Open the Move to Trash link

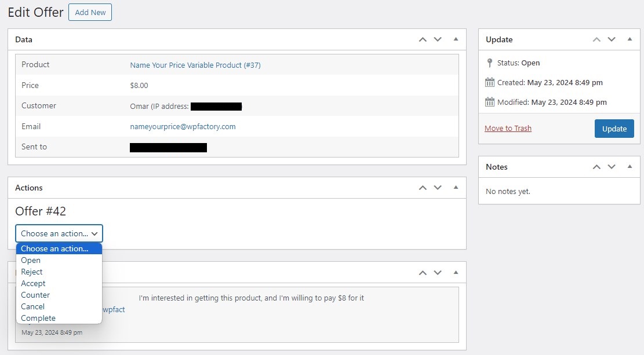tap(508, 128)
